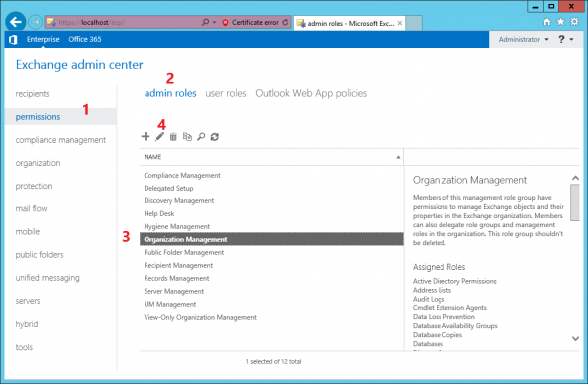Viewport: 588px width, 384px height.
Task: Click the Certificate error indicator
Action: 251,23
